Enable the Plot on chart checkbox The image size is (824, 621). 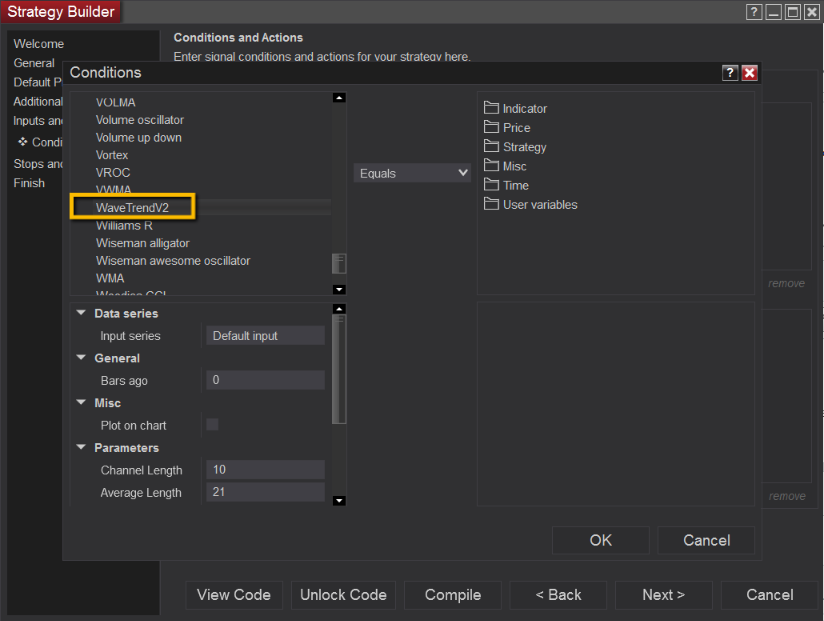coord(212,425)
